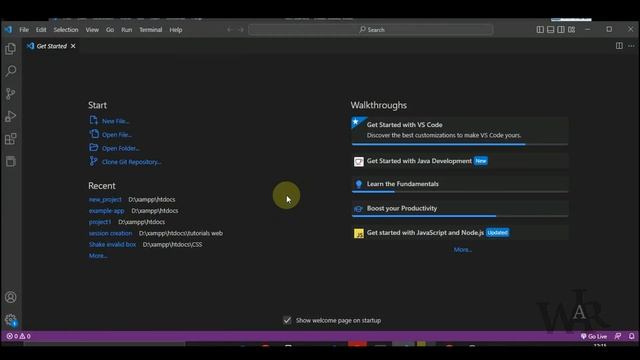
Task: Select the Get Started tab
Action: (51, 46)
